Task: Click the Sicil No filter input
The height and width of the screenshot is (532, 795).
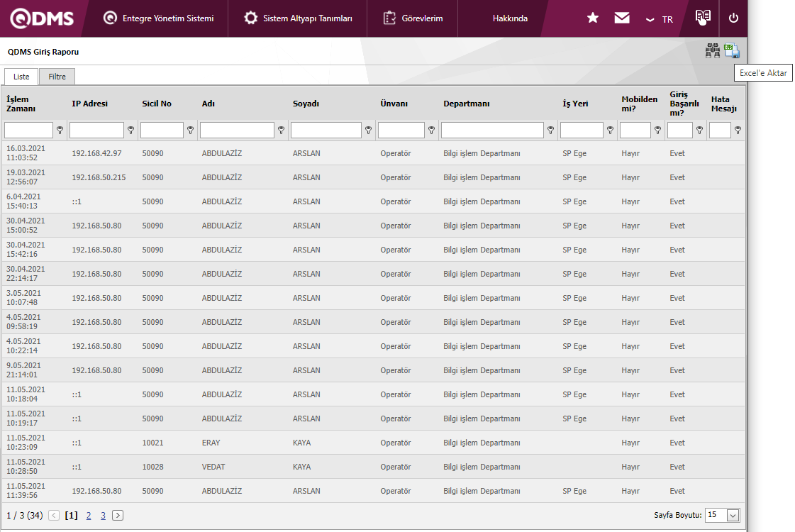Action: pos(162,131)
